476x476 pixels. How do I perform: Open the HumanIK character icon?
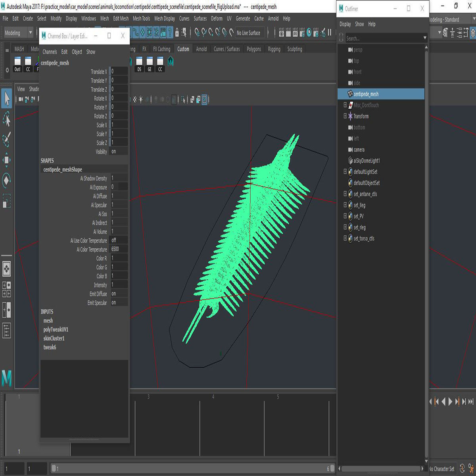pyautogui.click(x=452, y=33)
